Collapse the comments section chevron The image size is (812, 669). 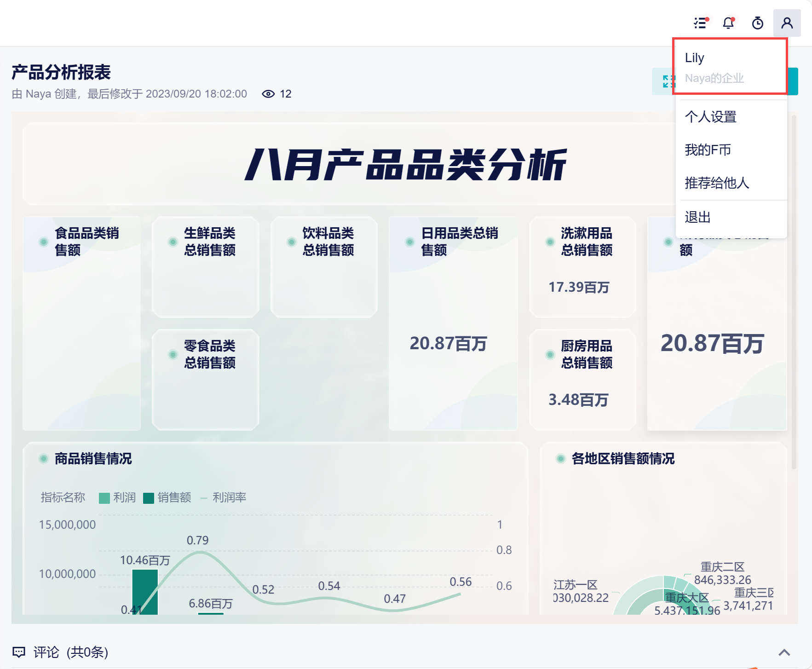pyautogui.click(x=784, y=652)
